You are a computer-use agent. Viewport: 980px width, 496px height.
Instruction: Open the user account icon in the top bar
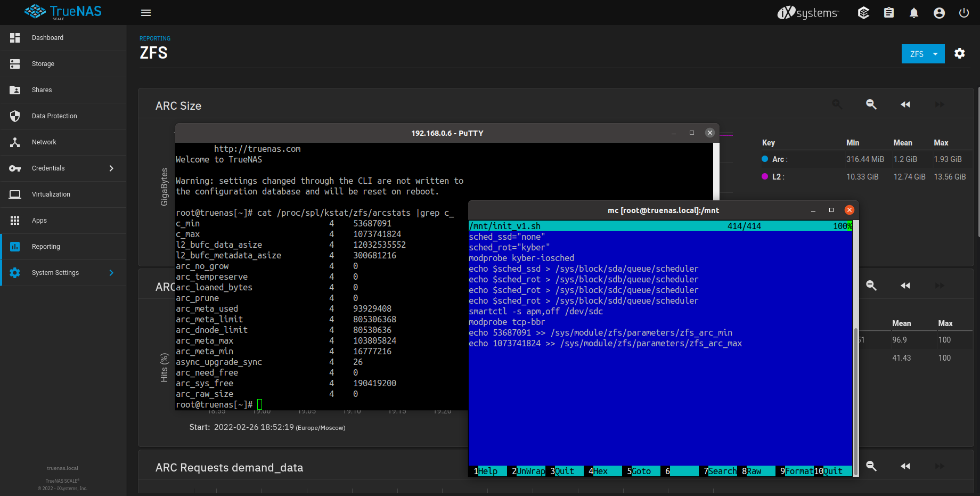940,13
